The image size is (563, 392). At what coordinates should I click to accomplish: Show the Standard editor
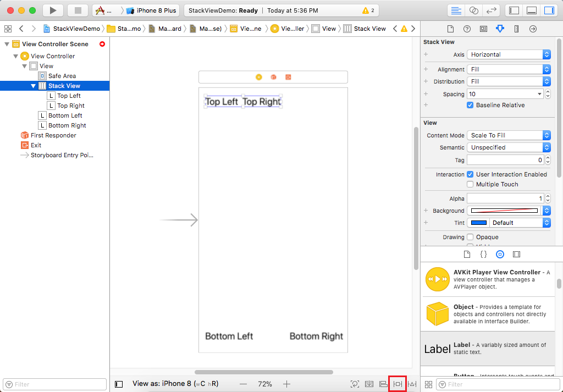point(456,10)
